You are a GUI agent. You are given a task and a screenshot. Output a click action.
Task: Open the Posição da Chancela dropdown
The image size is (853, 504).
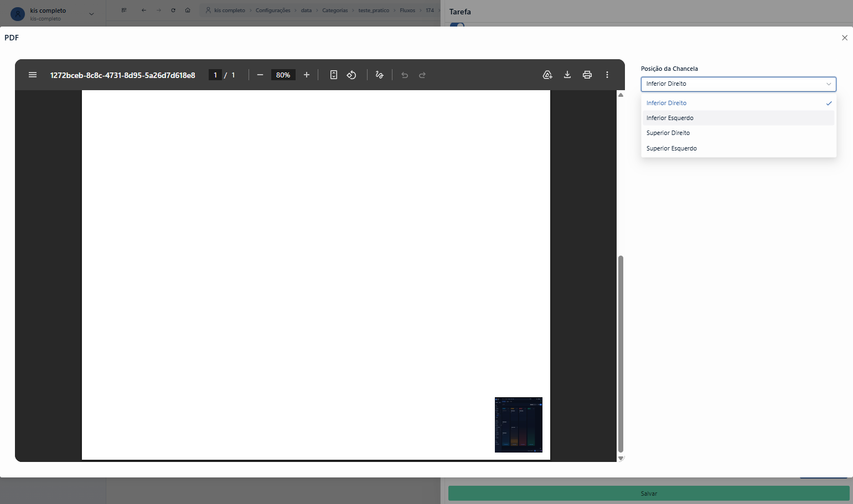coord(738,84)
